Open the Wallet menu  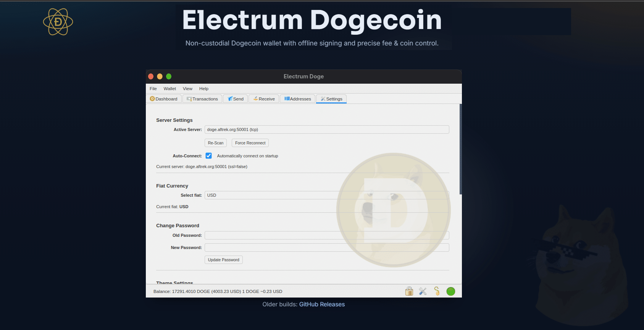[x=170, y=89]
